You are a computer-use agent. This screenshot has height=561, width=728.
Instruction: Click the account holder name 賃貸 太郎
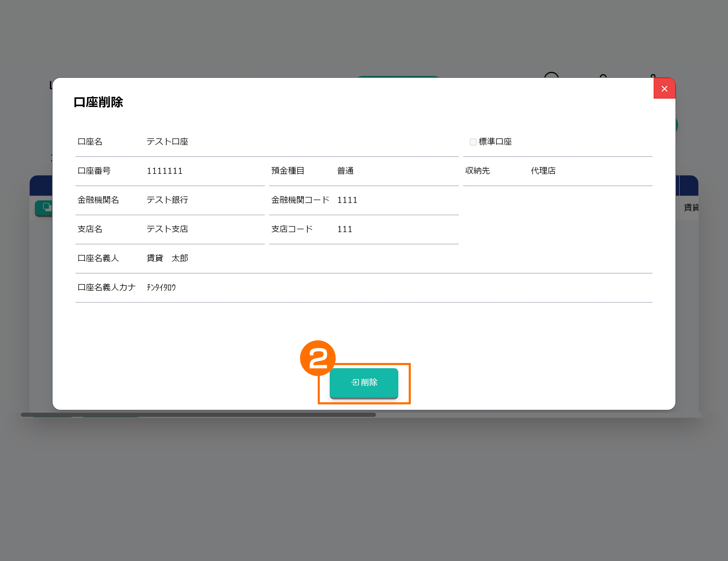pyautogui.click(x=167, y=258)
